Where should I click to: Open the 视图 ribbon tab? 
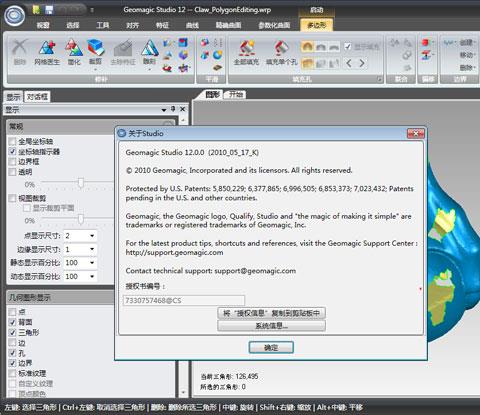point(43,25)
